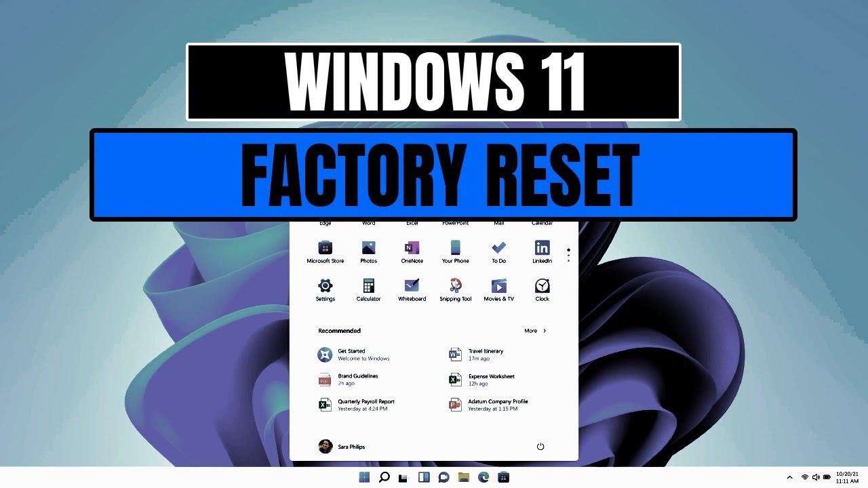868x488 pixels.
Task: Open Task View on the taskbar
Action: 403,477
